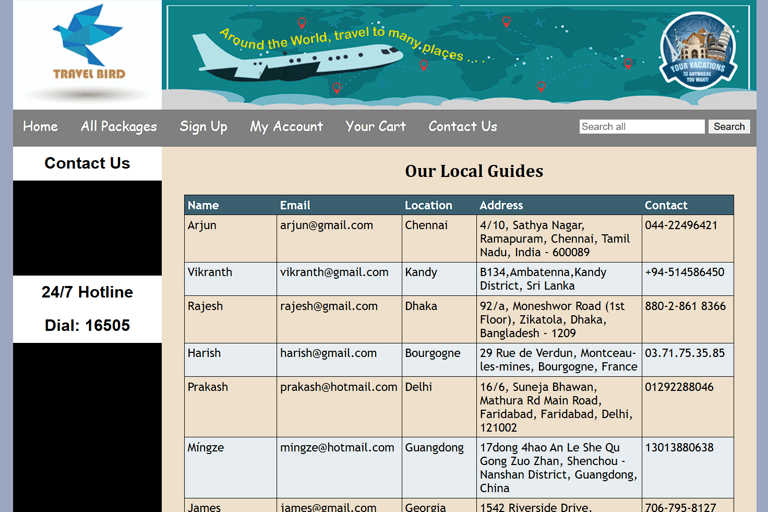Click the address starting 4/10, Sathya Nagar
This screenshot has width=768, height=512.
point(559,239)
